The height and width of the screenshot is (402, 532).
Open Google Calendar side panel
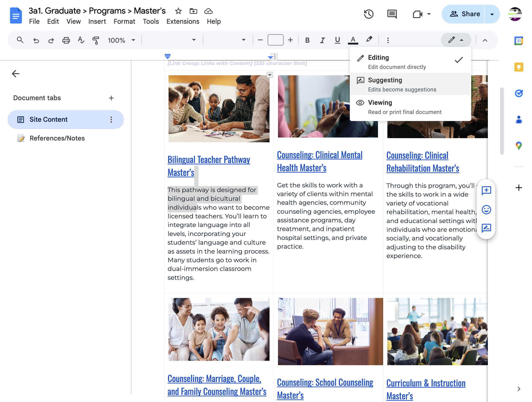(519, 41)
